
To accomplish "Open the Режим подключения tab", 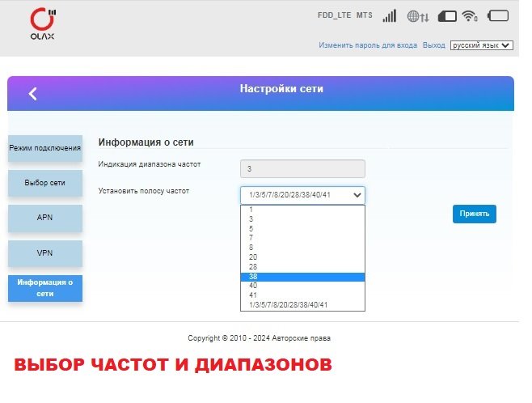I will 45,148.
